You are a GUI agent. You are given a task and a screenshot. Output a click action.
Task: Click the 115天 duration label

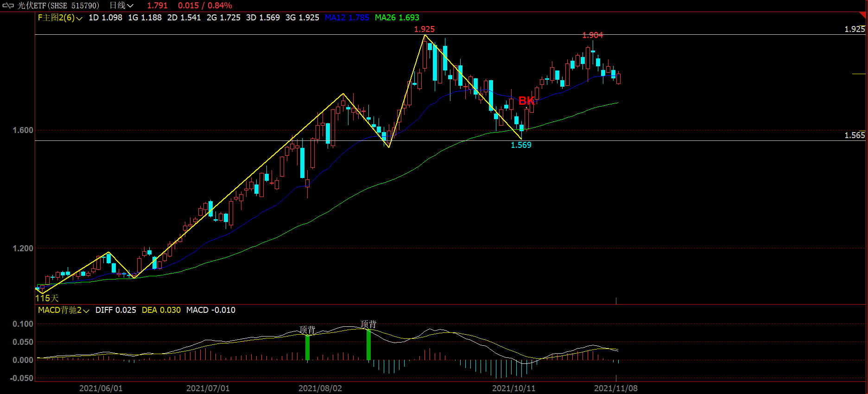(x=47, y=298)
